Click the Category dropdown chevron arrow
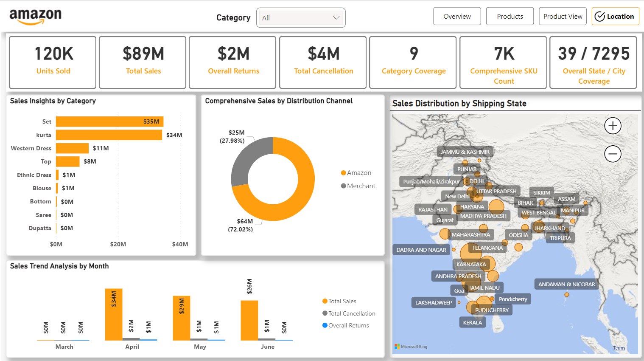This screenshot has height=361, width=644. tap(336, 18)
